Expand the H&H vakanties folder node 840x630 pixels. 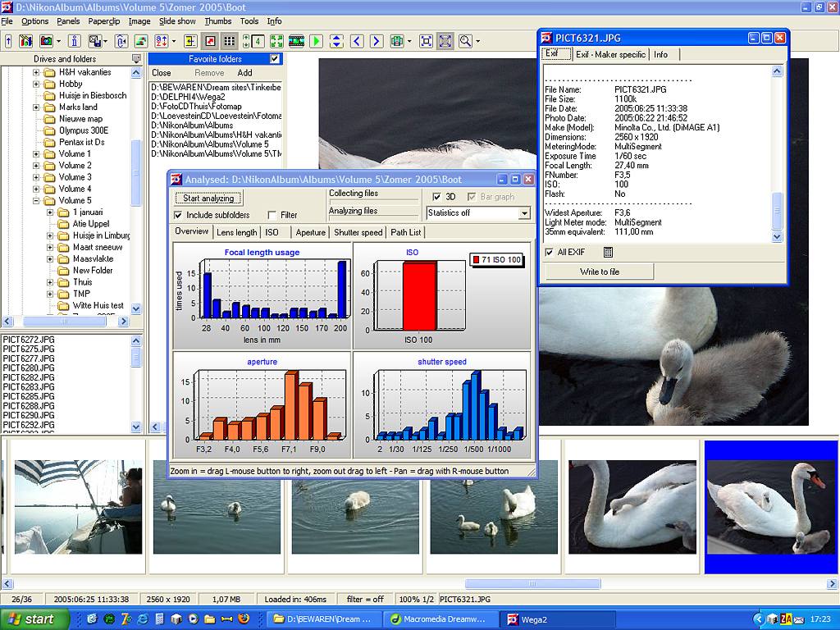[x=37, y=72]
